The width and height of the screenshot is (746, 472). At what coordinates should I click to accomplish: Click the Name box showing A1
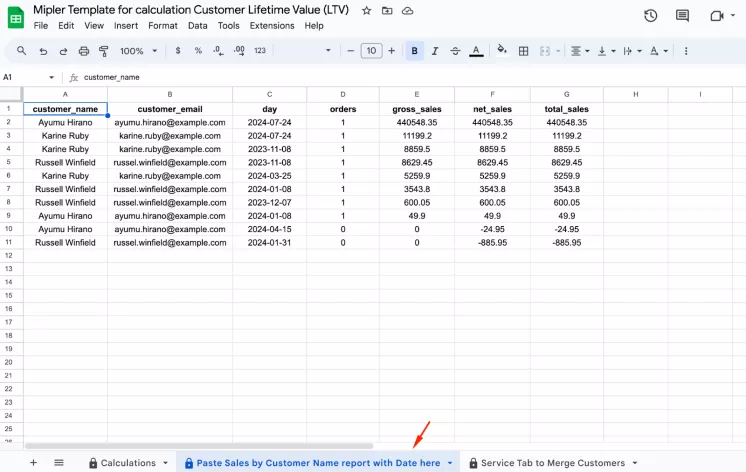click(29, 77)
